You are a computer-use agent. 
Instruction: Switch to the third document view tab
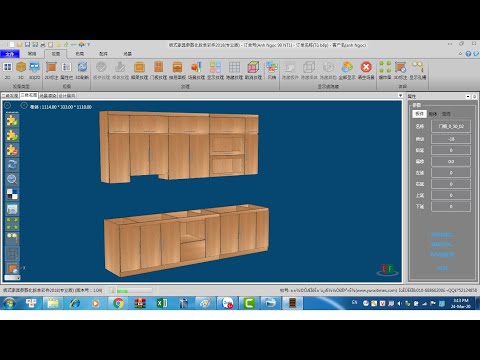[48, 96]
